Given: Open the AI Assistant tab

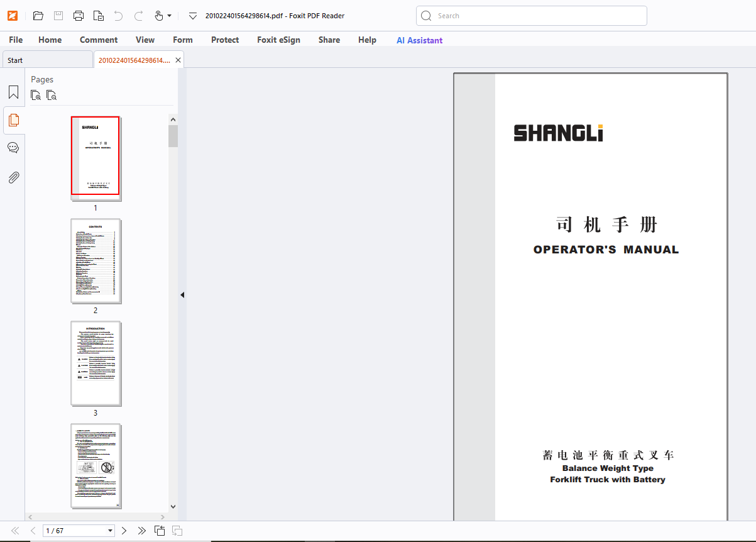Looking at the screenshot, I should (x=419, y=40).
